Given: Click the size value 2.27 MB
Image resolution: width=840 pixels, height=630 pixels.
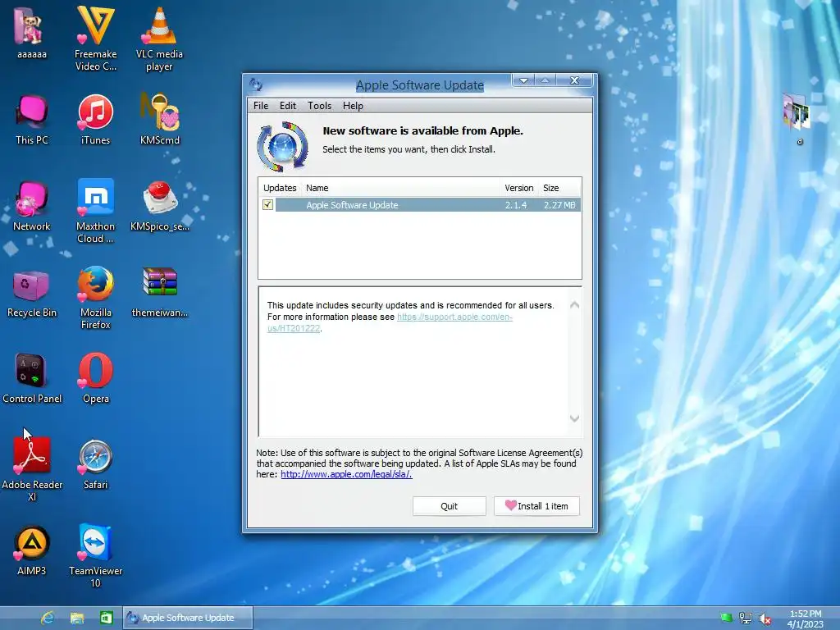Looking at the screenshot, I should click(559, 204).
